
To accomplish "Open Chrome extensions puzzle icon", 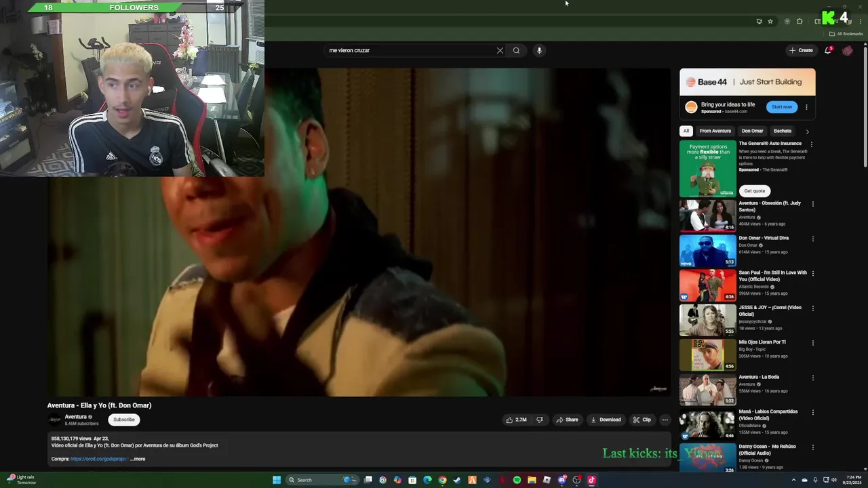I will click(800, 22).
